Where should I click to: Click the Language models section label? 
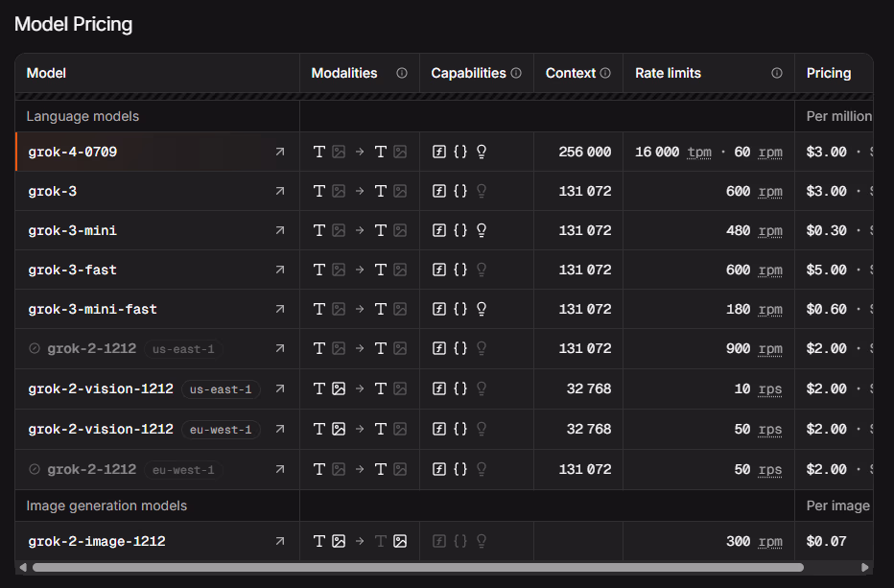(82, 116)
